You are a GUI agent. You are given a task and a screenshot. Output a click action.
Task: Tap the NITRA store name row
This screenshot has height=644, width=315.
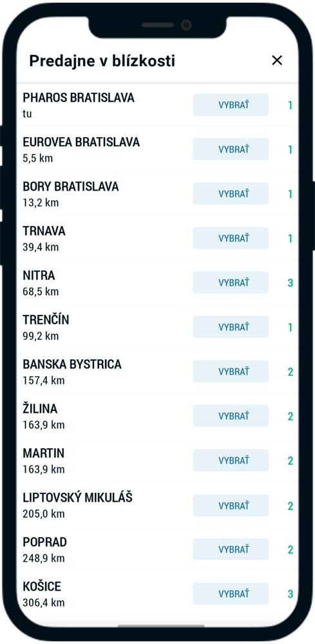coord(157,283)
